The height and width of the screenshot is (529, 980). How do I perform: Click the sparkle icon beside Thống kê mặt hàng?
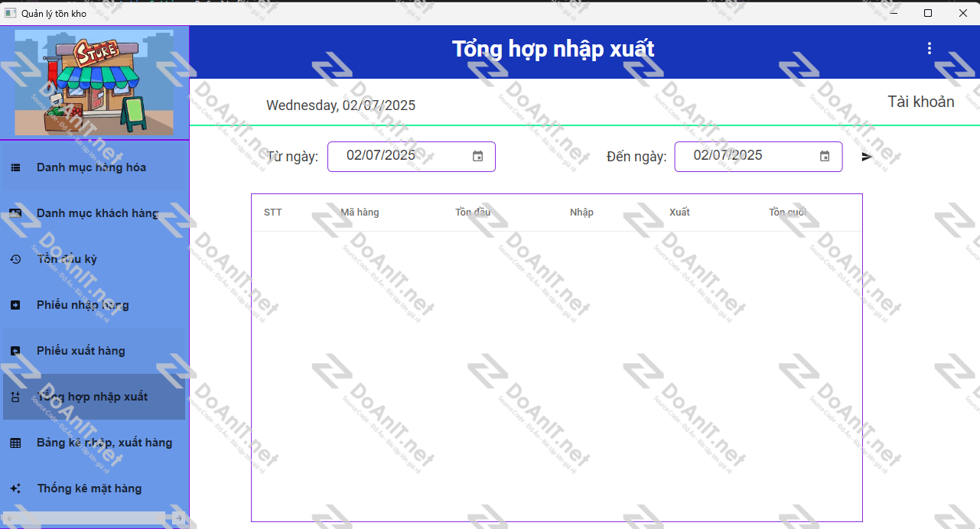tap(15, 488)
